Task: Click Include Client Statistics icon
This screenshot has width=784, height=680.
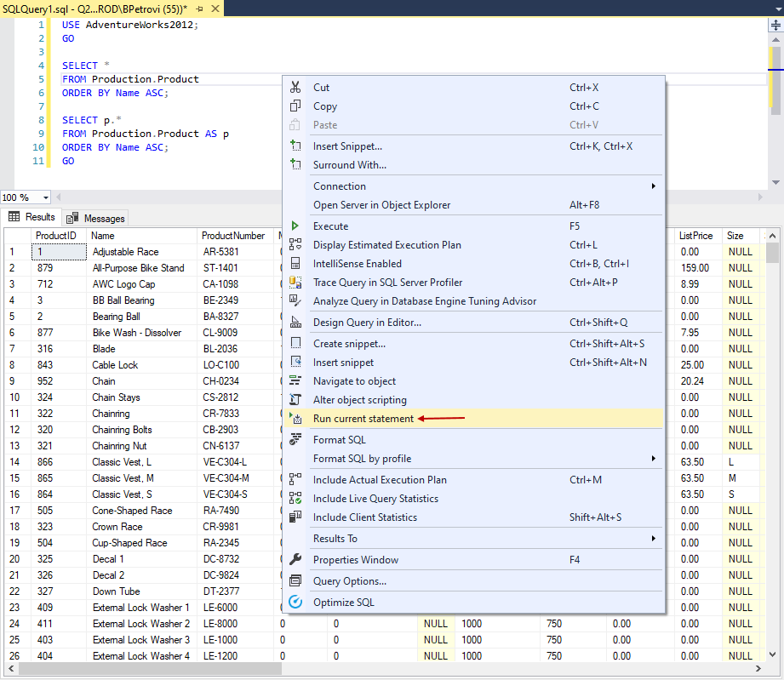Action: pyautogui.click(x=295, y=517)
